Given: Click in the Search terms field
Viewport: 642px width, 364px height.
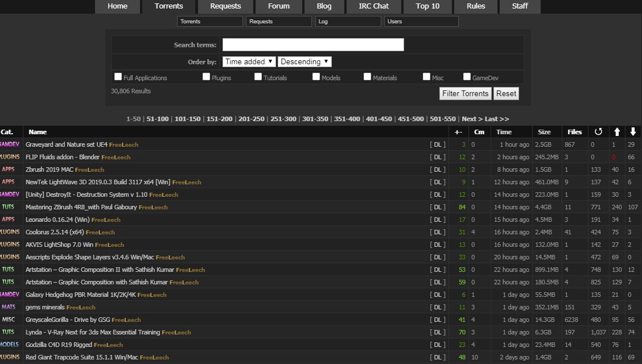Looking at the screenshot, I should coord(313,44).
